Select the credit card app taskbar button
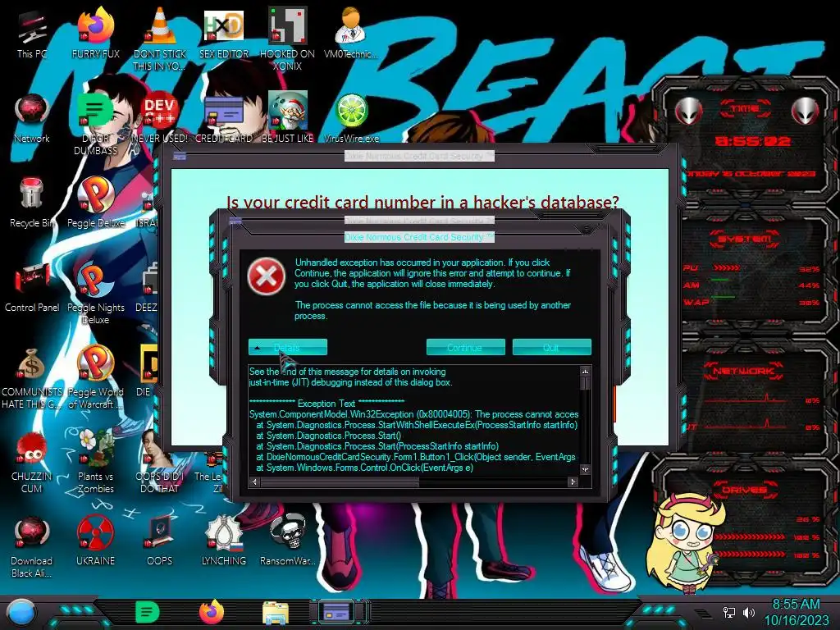 [337, 612]
